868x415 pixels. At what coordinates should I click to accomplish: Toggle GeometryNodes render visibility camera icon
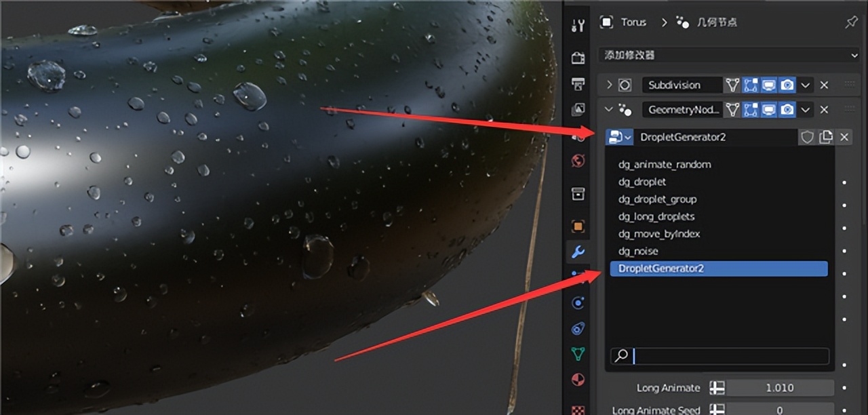coord(786,109)
